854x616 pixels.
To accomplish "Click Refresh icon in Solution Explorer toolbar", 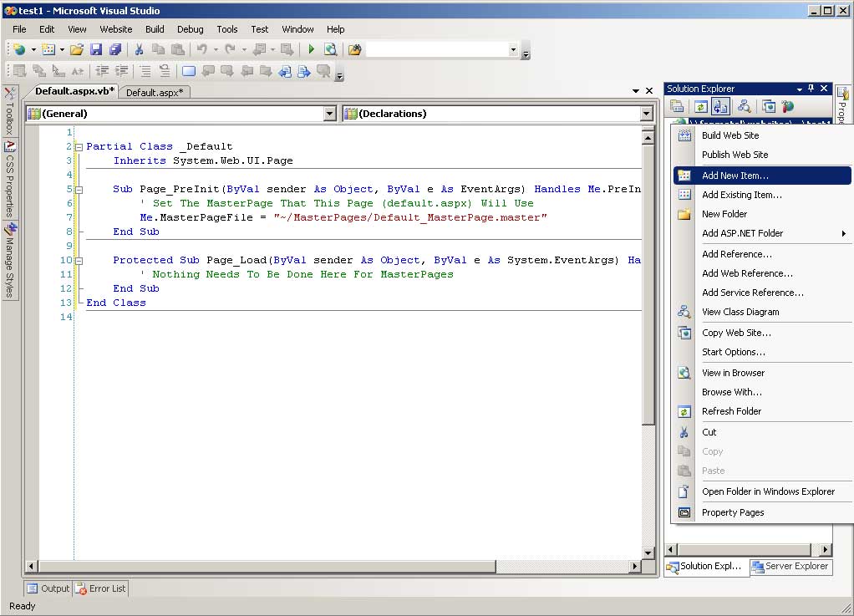I will (701, 106).
